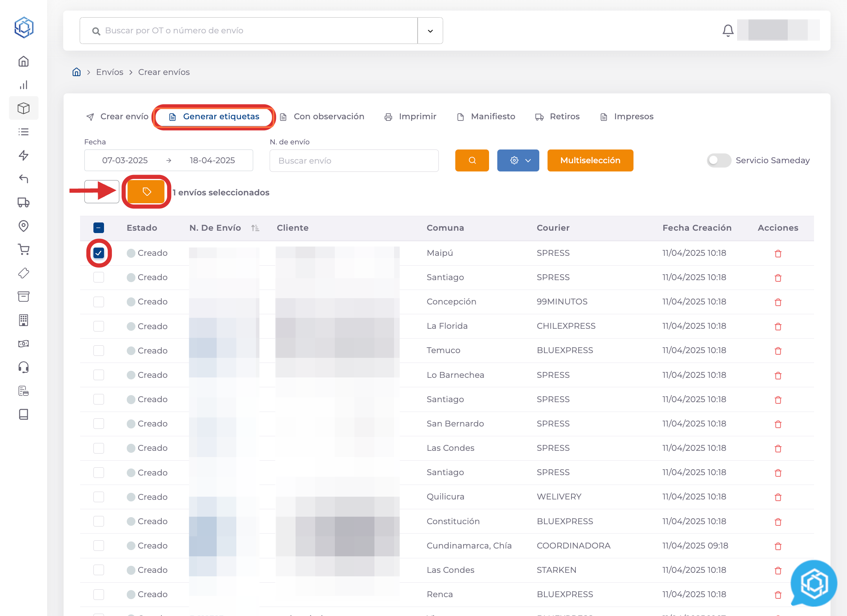Delete the Maipú shipment with trash icon
The width and height of the screenshot is (847, 616).
pyautogui.click(x=778, y=253)
